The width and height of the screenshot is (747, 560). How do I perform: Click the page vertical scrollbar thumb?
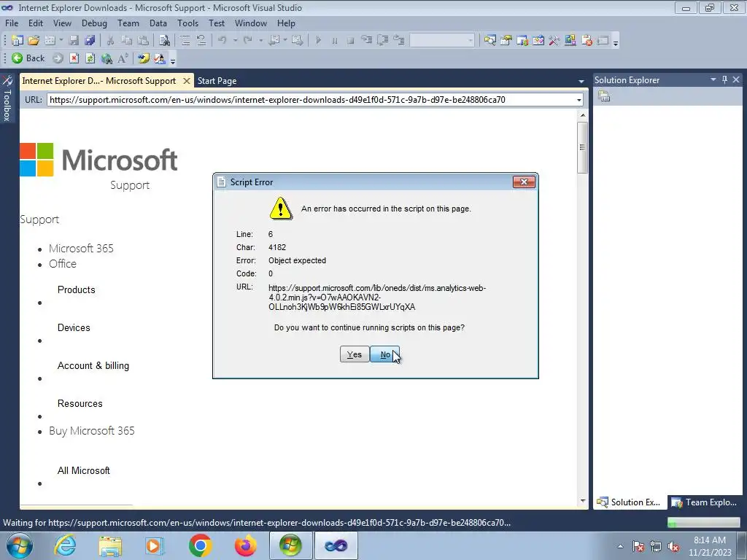582,147
